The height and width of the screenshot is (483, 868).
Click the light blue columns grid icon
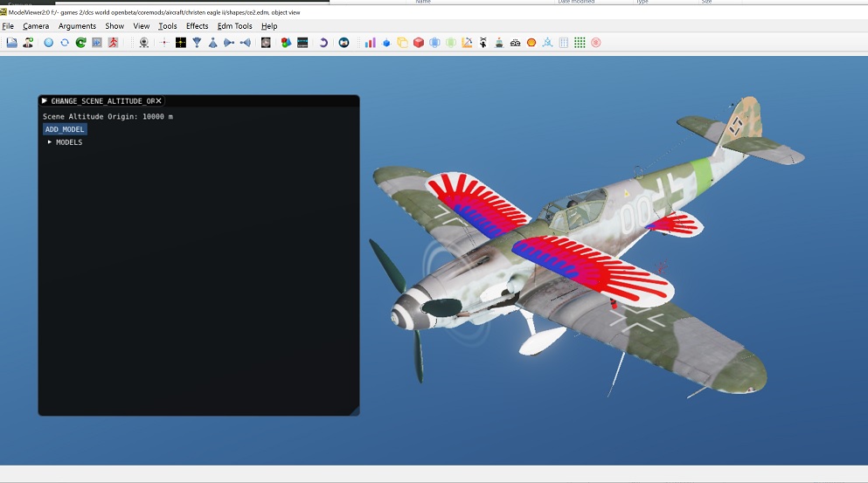pos(564,43)
